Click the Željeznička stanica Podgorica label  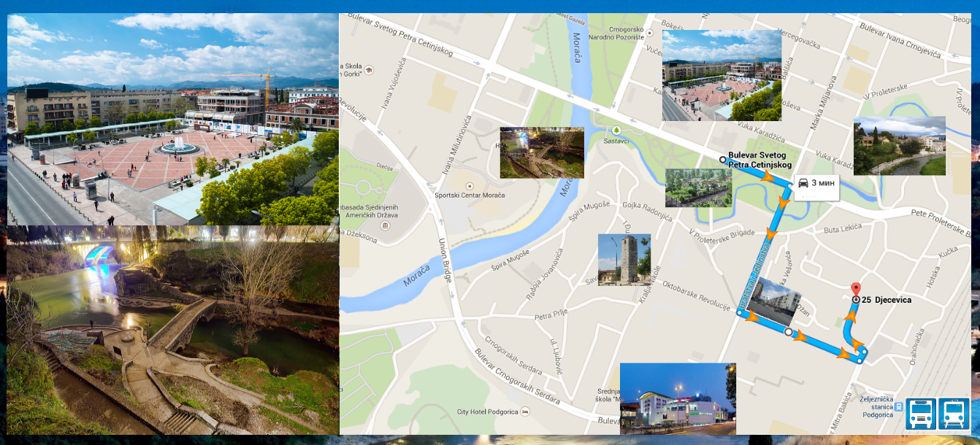(876, 408)
